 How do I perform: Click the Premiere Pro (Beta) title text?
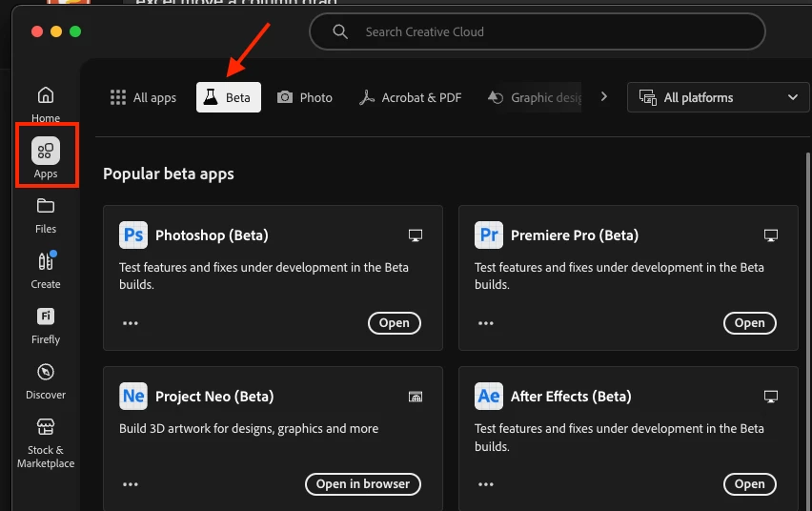[x=575, y=235]
